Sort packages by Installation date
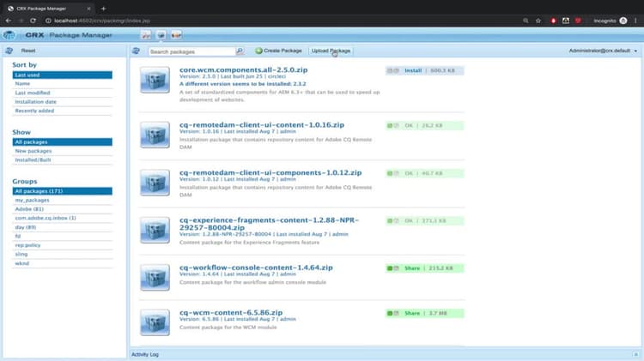This screenshot has height=361, width=644. pos(63,102)
